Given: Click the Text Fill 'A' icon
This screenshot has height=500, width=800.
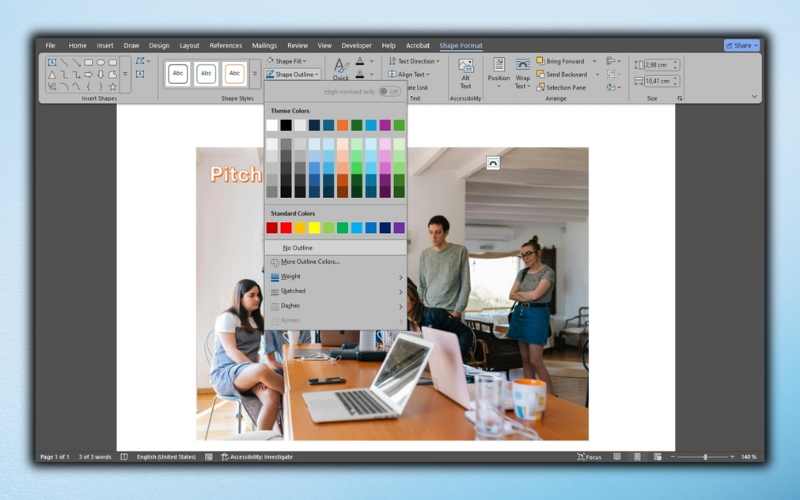Looking at the screenshot, I should pyautogui.click(x=360, y=61).
